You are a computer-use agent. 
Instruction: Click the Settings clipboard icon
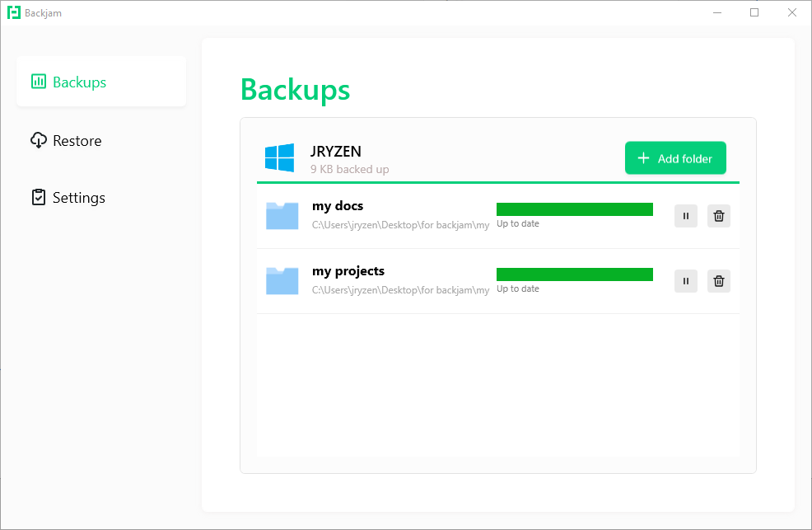[x=39, y=198]
